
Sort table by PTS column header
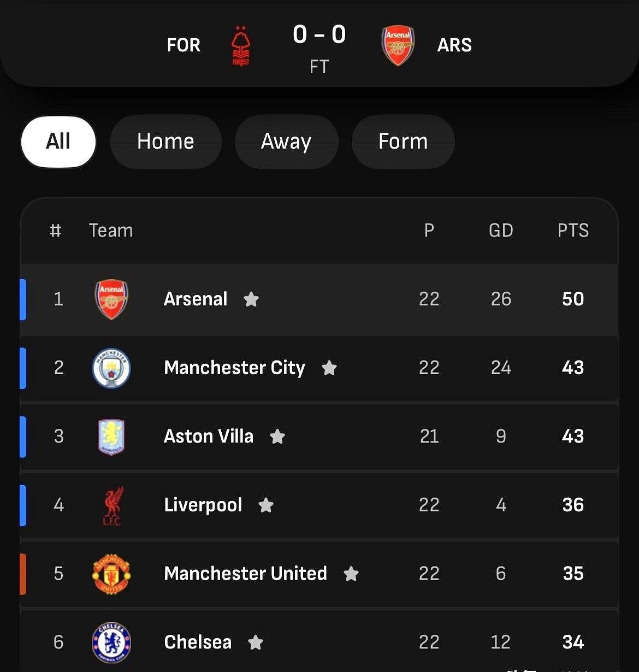click(573, 231)
